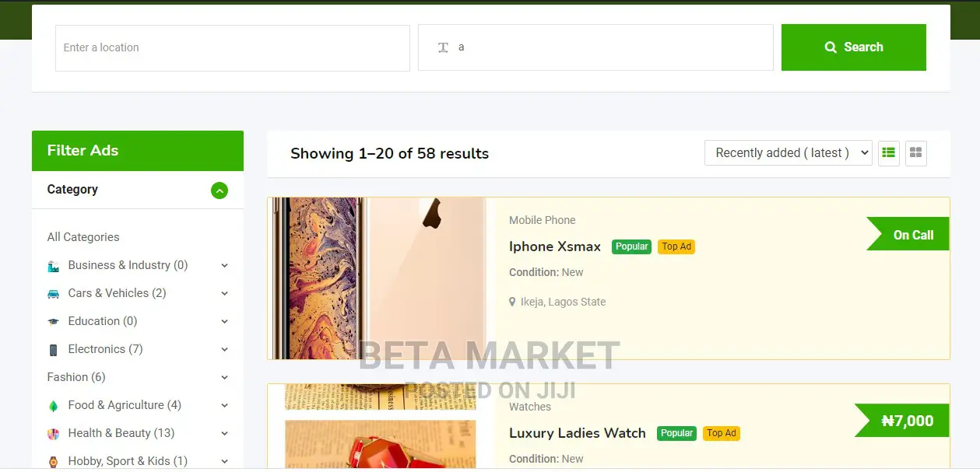Switch to list view layout icon
The image size is (980, 472).
889,153
